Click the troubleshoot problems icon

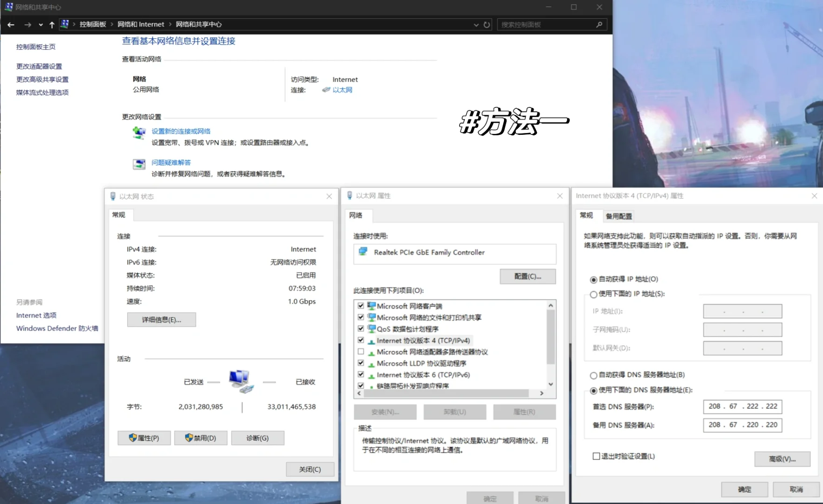pos(139,164)
